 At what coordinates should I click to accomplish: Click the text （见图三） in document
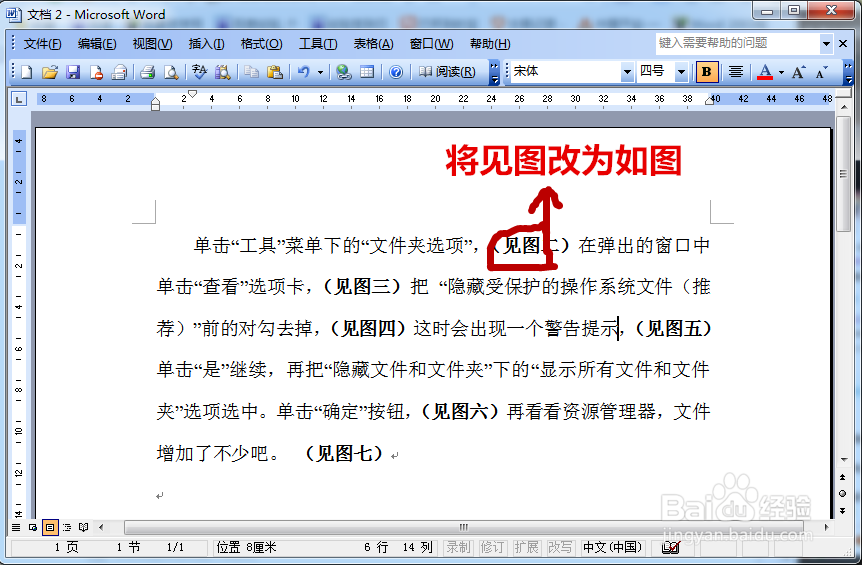[x=363, y=286]
